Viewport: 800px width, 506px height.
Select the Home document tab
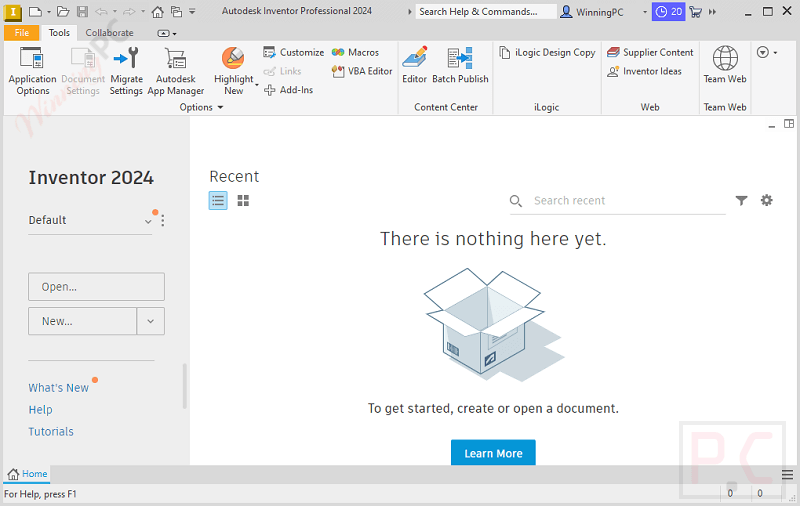tap(28, 474)
